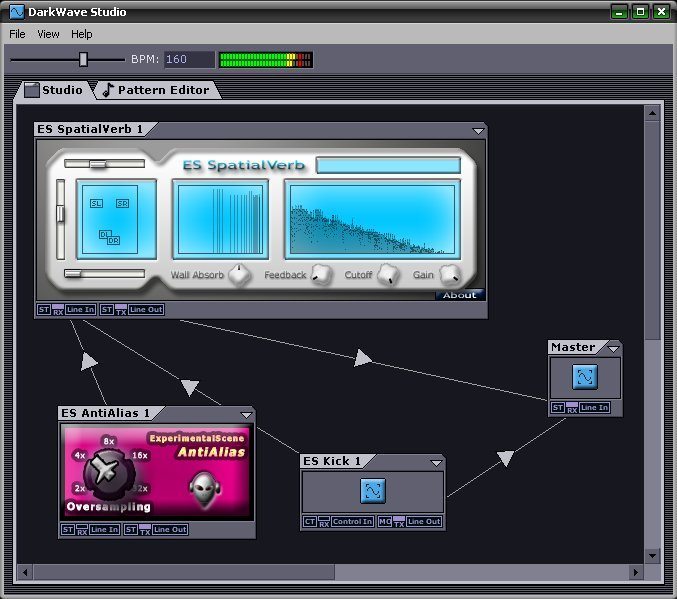Click the Master module waveform icon

click(x=585, y=377)
